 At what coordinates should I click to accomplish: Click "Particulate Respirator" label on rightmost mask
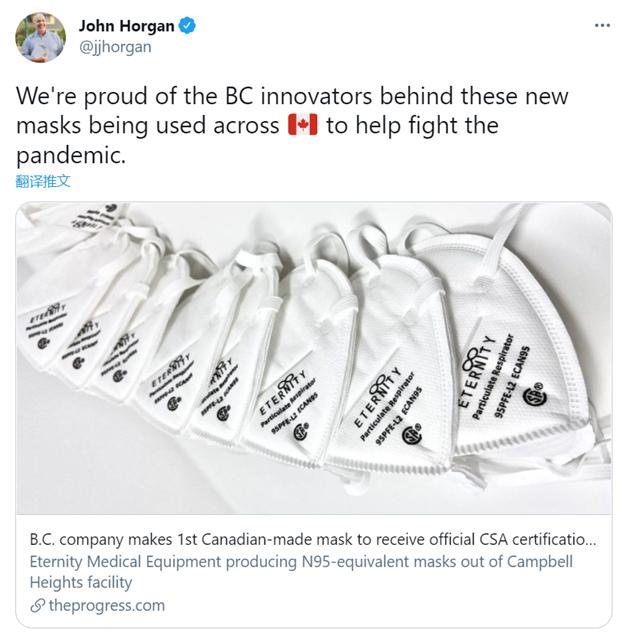click(x=492, y=376)
